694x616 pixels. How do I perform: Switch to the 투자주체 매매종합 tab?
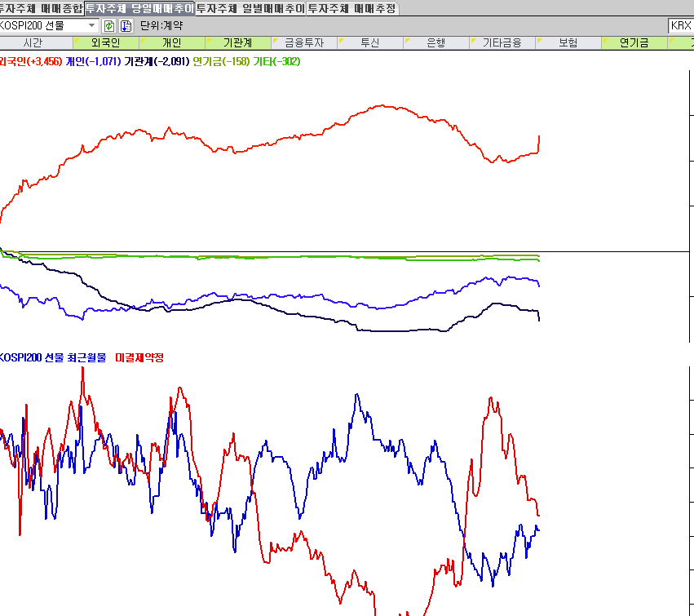(41, 8)
